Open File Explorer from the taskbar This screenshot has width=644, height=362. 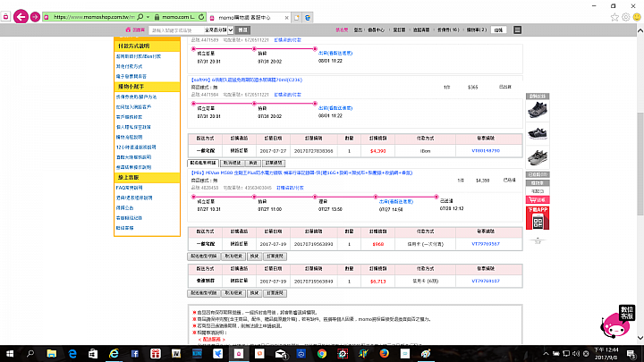[51, 353]
